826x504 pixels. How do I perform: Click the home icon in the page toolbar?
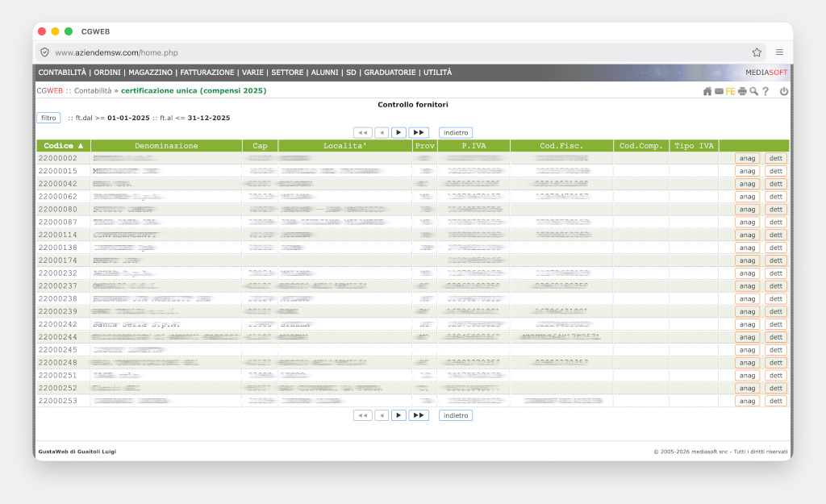[707, 91]
